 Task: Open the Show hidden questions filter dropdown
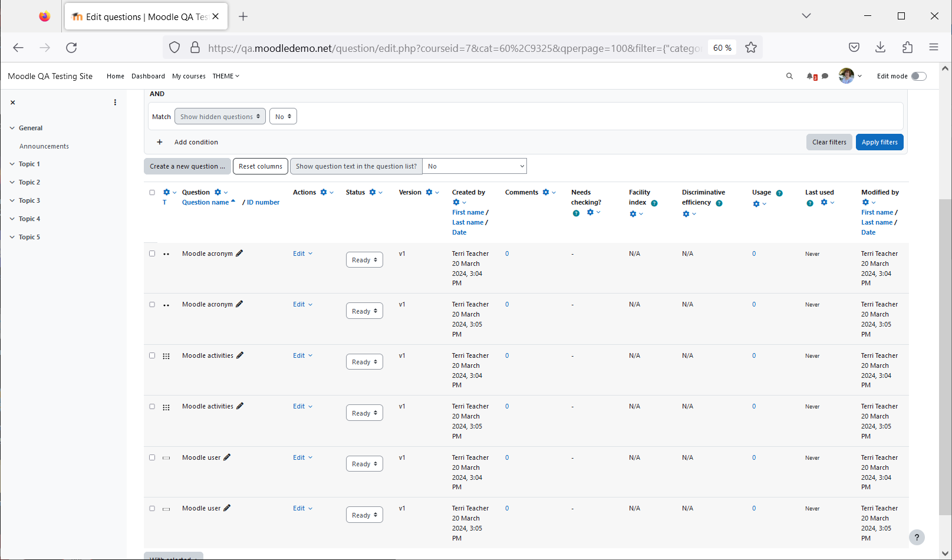(x=220, y=117)
